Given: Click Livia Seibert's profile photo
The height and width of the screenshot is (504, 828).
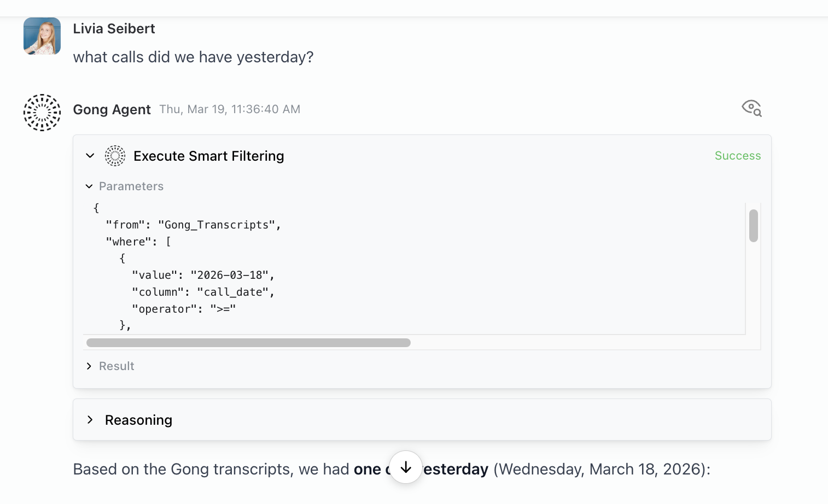Looking at the screenshot, I should click(42, 36).
